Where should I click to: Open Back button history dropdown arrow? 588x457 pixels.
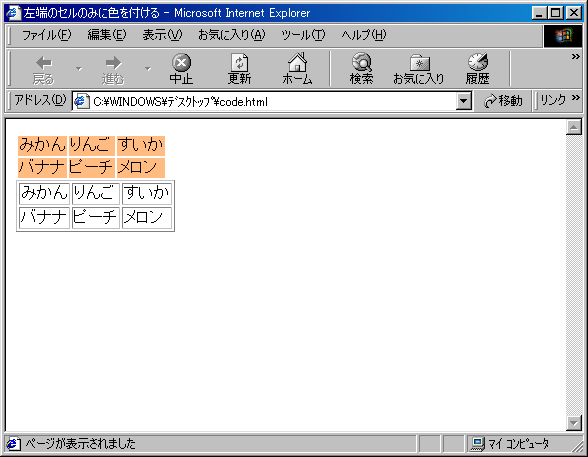point(78,69)
